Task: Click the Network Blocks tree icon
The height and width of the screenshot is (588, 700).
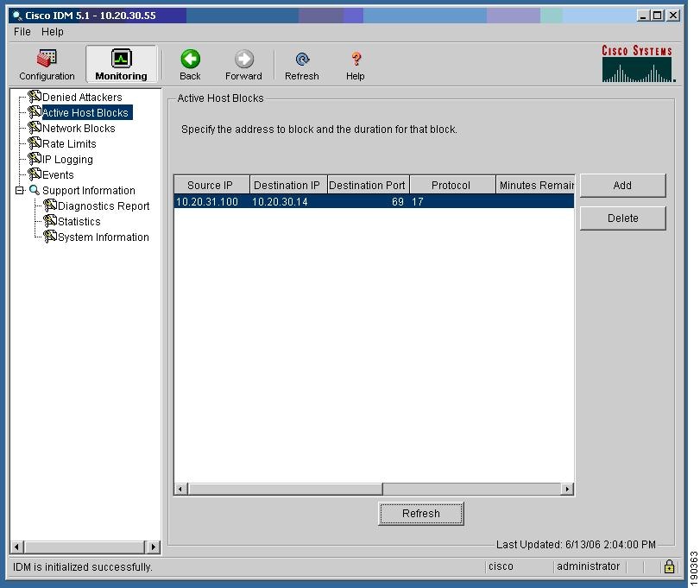Action: point(35,128)
